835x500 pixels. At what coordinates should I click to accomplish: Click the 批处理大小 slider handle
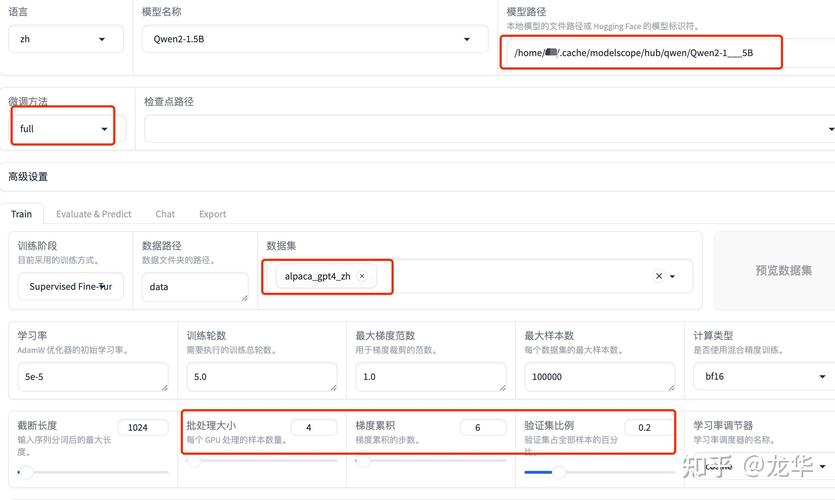click(194, 461)
